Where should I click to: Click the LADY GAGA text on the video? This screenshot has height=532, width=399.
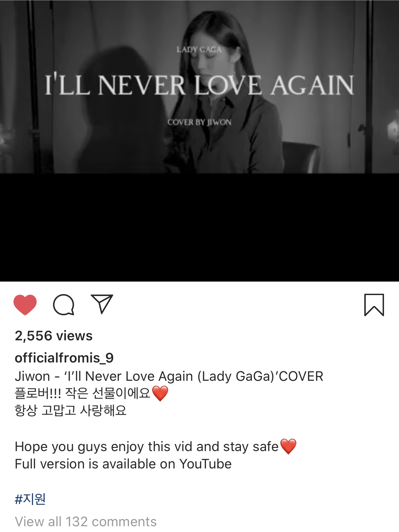coord(199,49)
